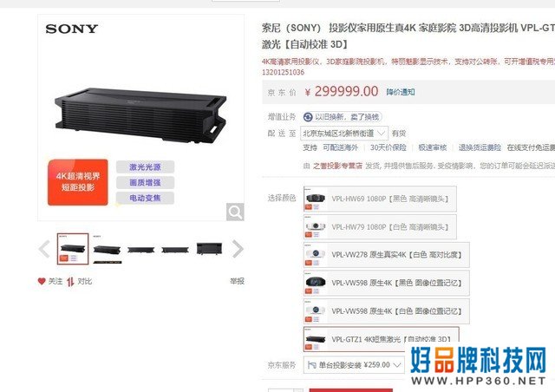This screenshot has height=392, width=555.
Task: Click the heart 关注 favorite icon
Action: [x=42, y=281]
